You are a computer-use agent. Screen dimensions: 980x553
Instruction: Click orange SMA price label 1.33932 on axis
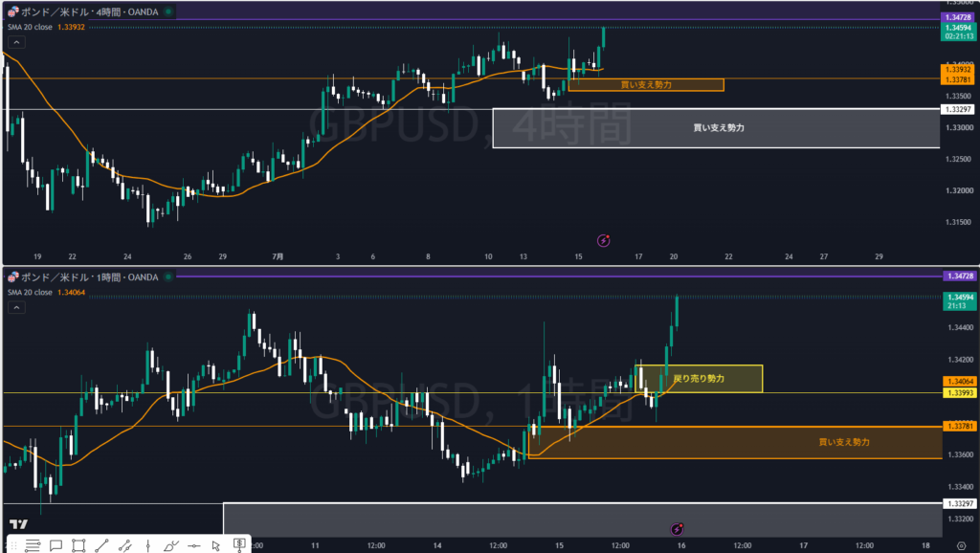tap(957, 69)
